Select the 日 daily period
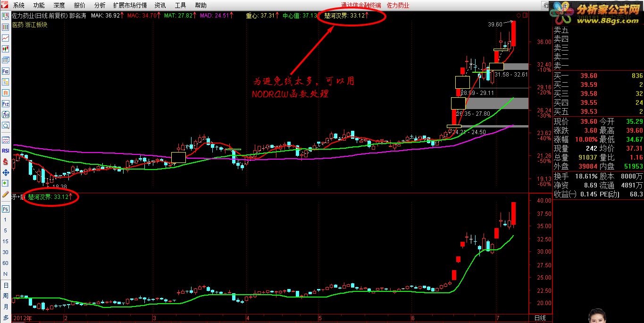The width and height of the screenshot is (644, 323). click(x=6, y=286)
